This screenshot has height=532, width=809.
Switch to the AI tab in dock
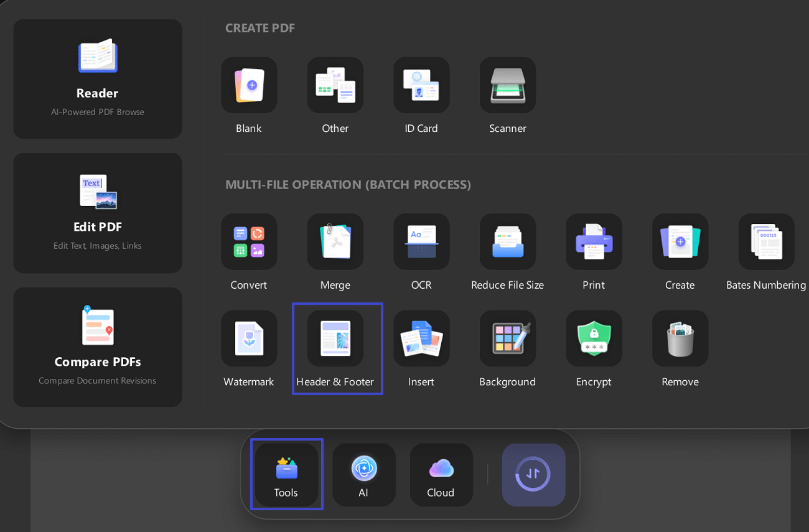[364, 475]
